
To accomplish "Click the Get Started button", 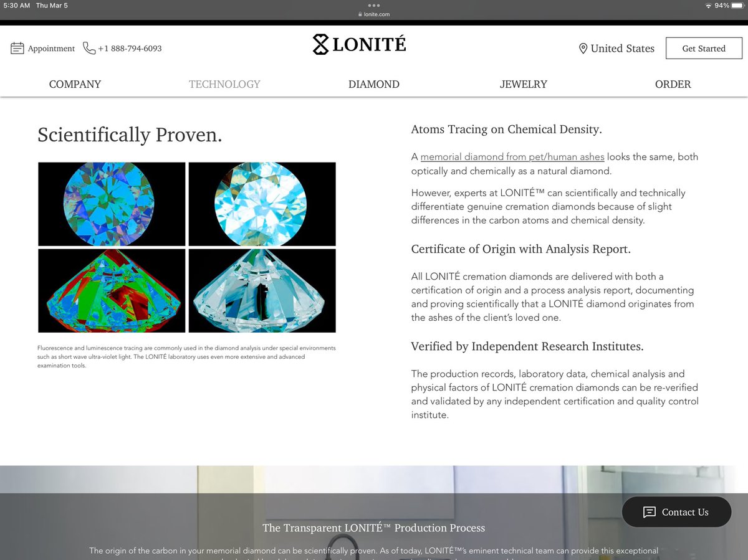I will click(704, 48).
